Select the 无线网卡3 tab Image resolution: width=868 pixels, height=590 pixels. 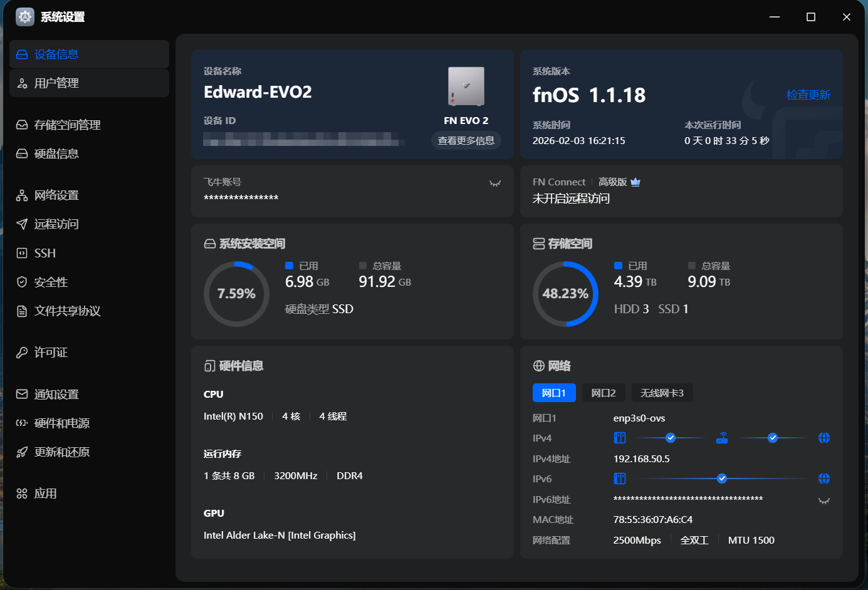coord(662,393)
